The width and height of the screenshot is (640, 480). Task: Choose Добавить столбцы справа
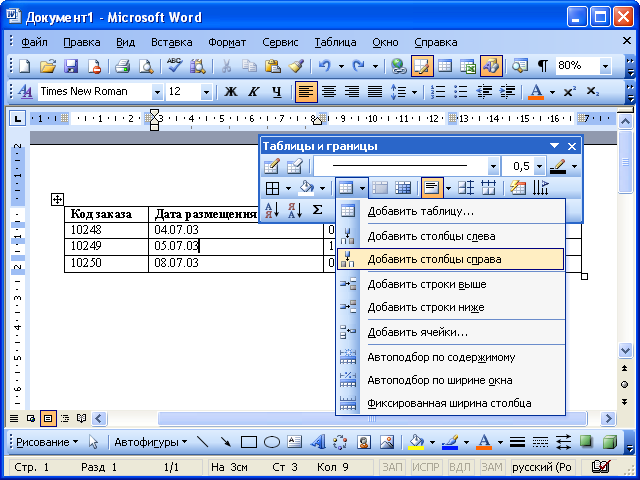tap(450, 259)
